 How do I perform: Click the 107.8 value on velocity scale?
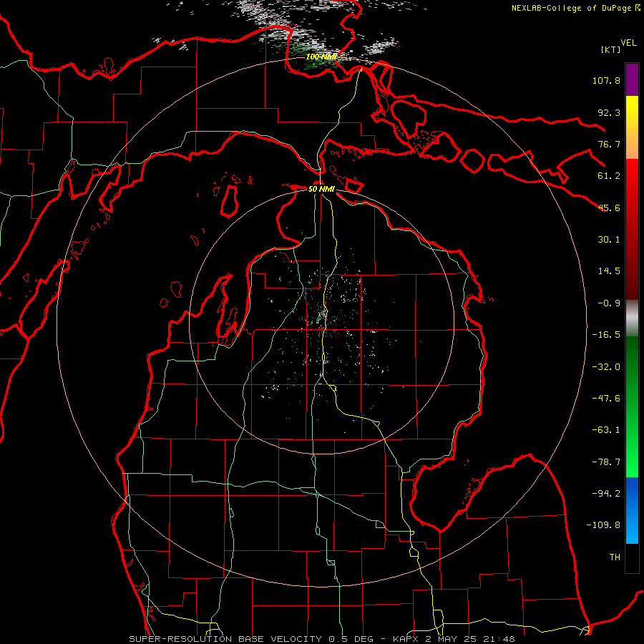(x=606, y=80)
